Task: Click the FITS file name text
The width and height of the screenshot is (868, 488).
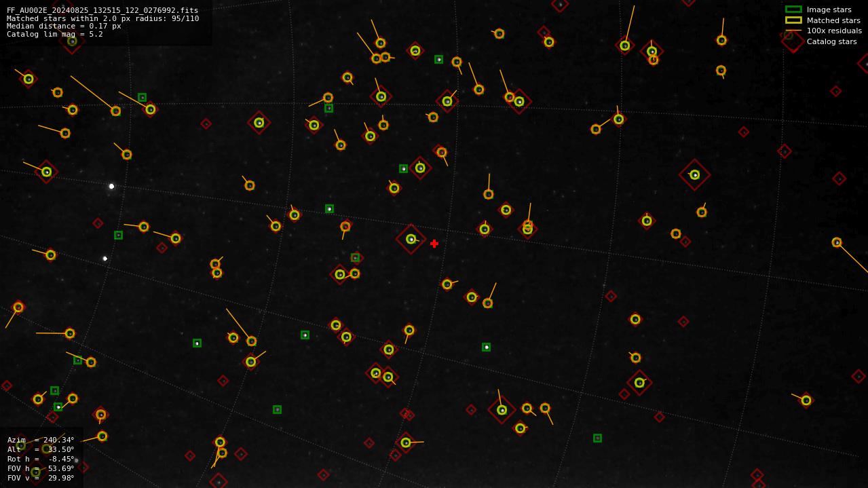Action: coord(102,10)
